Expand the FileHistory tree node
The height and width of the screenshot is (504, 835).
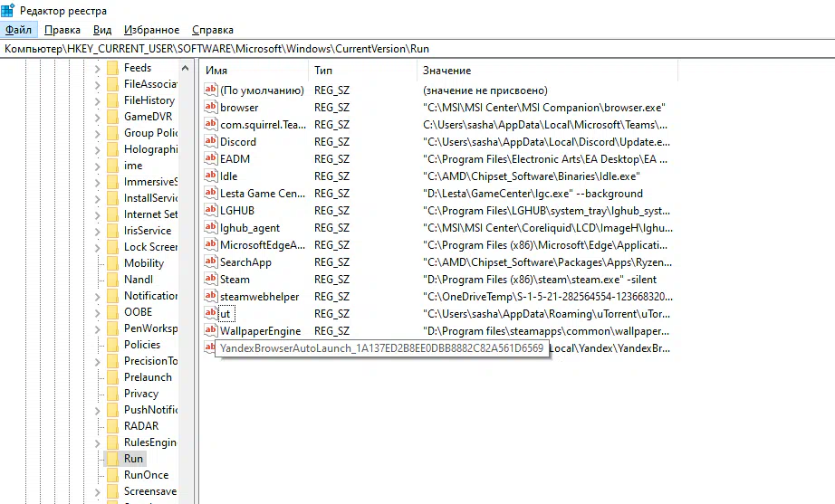click(97, 100)
